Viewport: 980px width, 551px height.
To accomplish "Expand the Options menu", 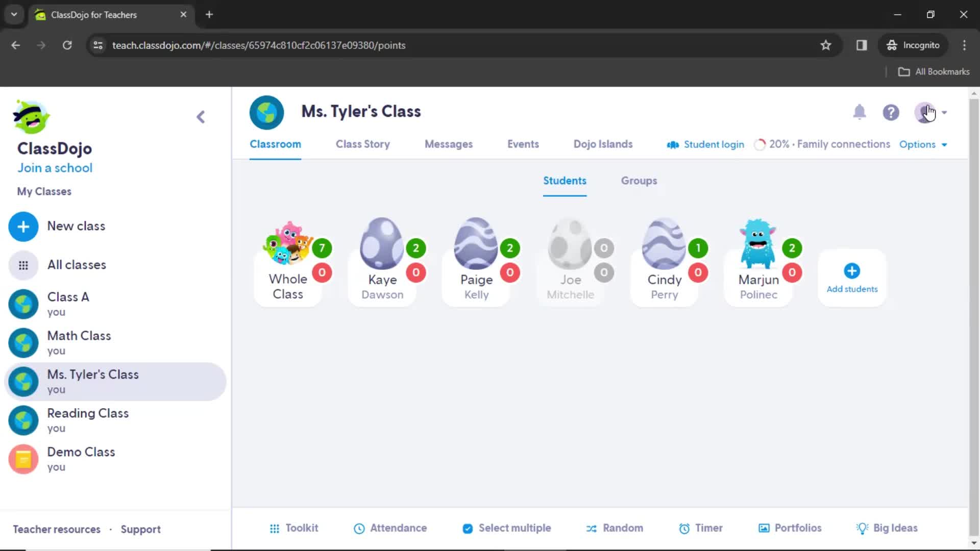I will [x=923, y=144].
